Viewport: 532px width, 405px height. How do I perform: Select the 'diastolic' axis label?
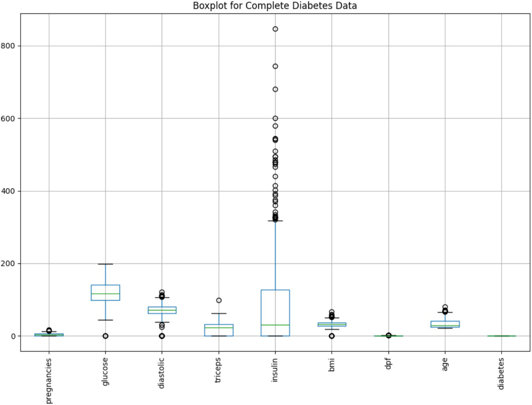pyautogui.click(x=162, y=373)
